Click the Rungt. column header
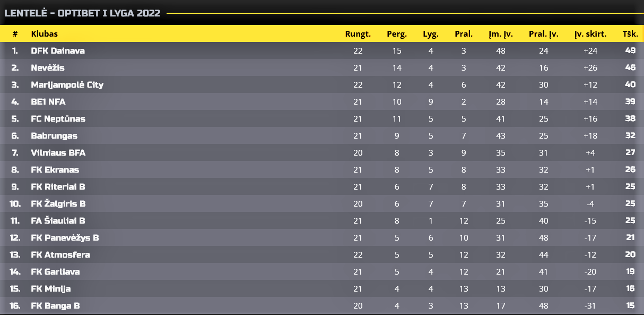Image resolution: width=644 pixels, height=315 pixels. pos(358,34)
